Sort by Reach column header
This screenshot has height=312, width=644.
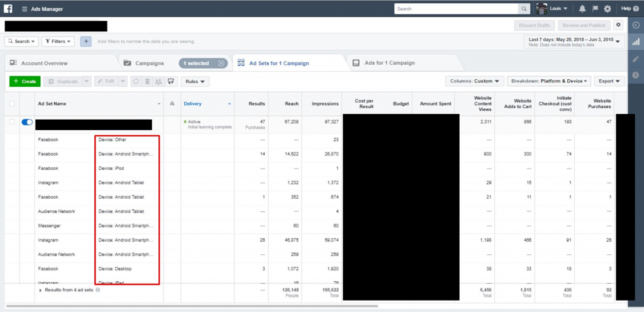292,104
